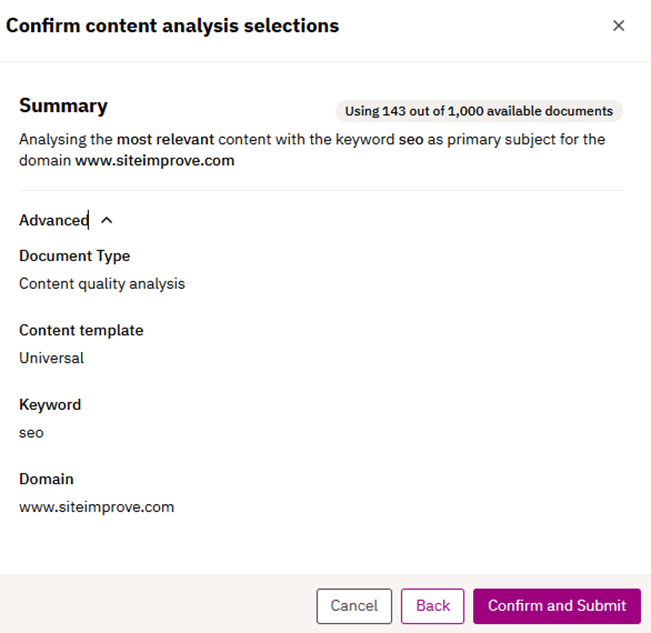The width and height of the screenshot is (651, 633).
Task: Select the Content template label
Action: 81,330
